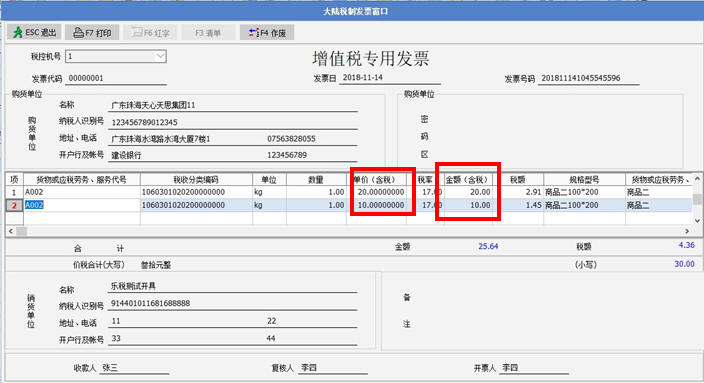The height and width of the screenshot is (383, 704).
Task: Click seller address field 11
Action: click(116, 321)
